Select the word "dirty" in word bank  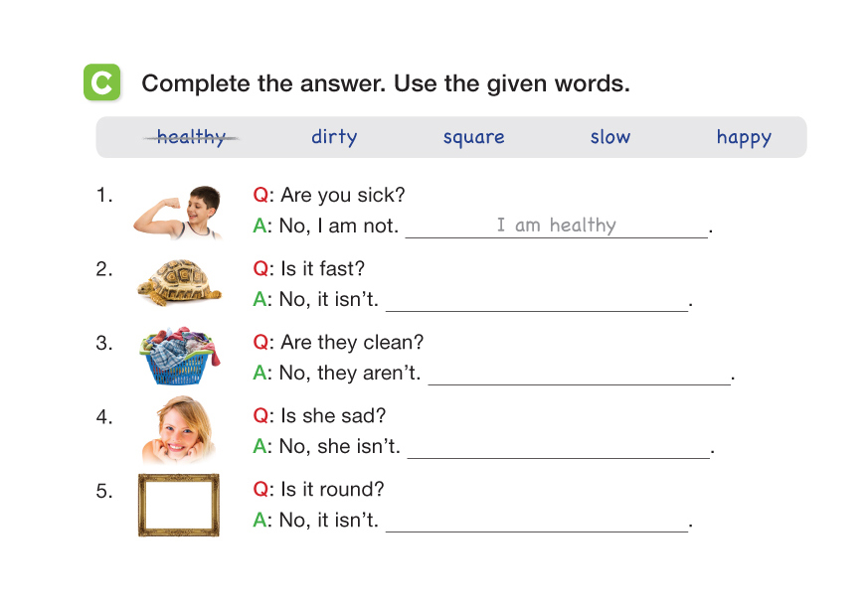click(x=334, y=137)
